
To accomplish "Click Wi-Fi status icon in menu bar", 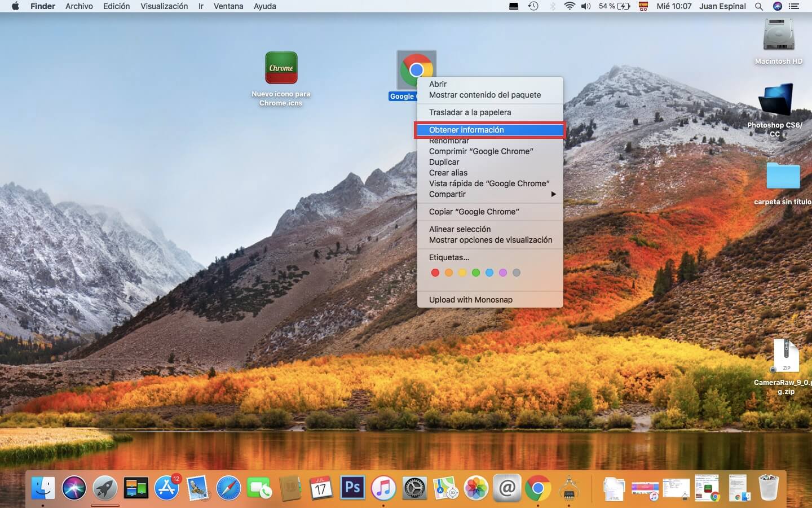I will (570, 6).
